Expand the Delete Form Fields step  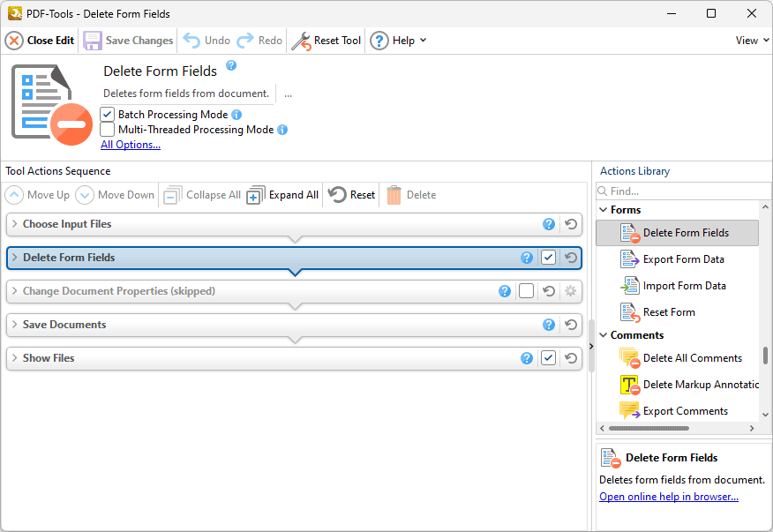coord(14,258)
